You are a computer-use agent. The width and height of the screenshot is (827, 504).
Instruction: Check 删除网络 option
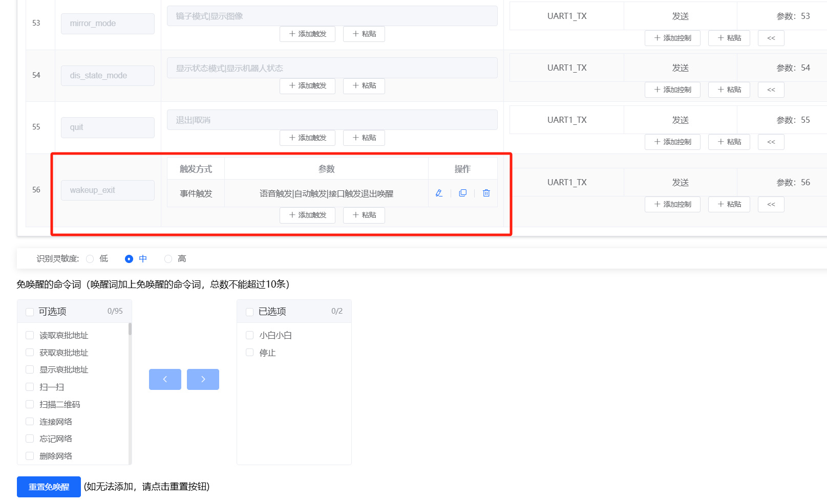[x=30, y=456]
